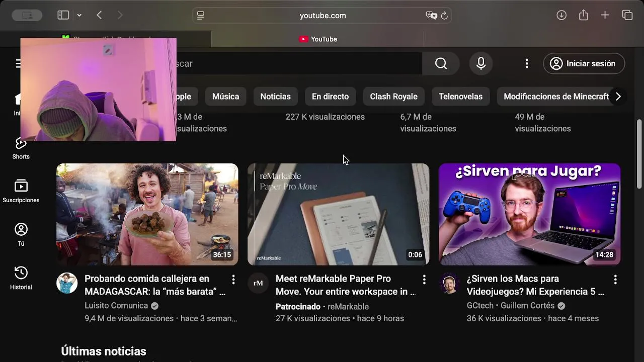Open a new tab with the plus icon

click(x=605, y=15)
